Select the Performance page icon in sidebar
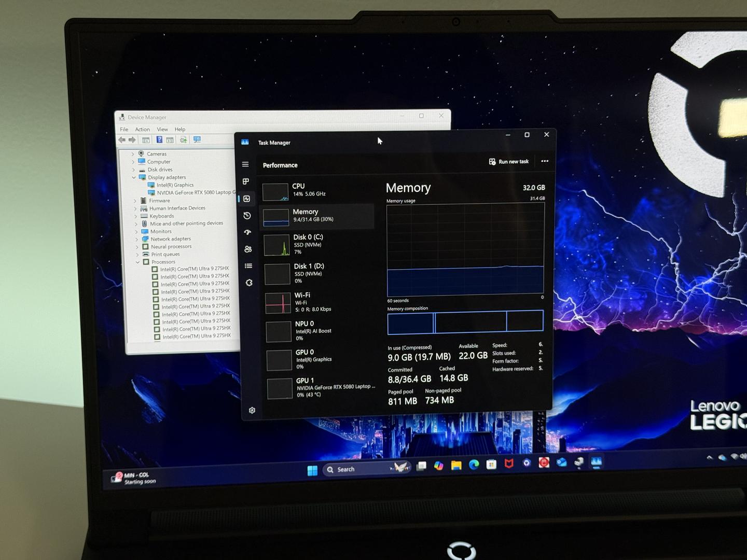The image size is (747, 560). point(247,199)
